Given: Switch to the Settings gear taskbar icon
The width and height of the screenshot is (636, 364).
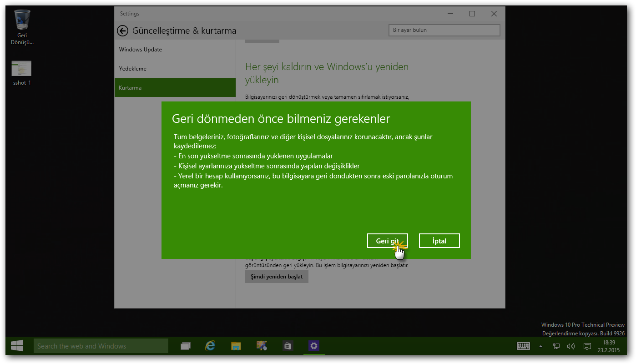Looking at the screenshot, I should tap(313, 346).
